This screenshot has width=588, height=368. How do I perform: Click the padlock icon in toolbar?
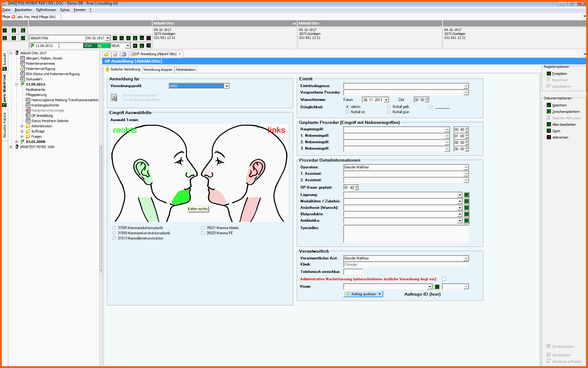[x=14, y=38]
